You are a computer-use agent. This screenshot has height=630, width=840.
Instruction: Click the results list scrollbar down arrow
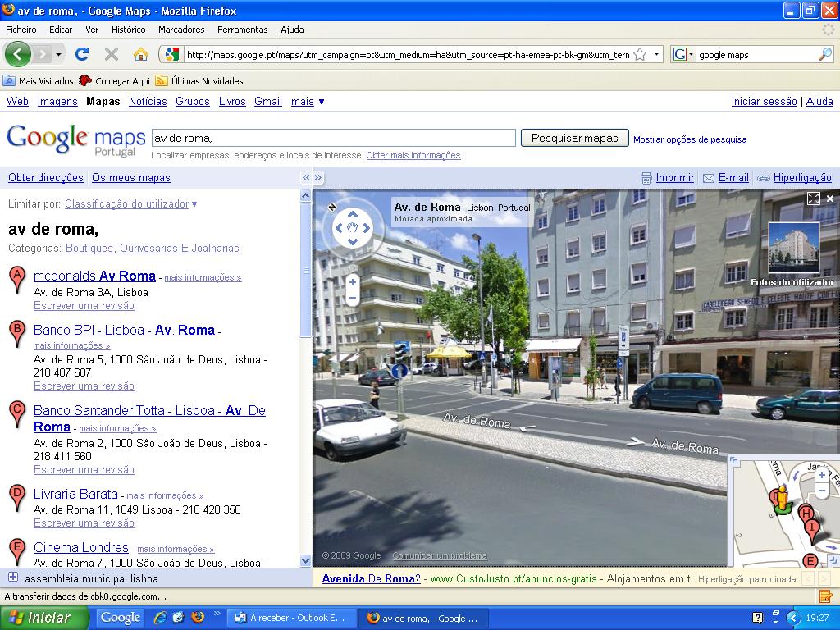click(305, 561)
